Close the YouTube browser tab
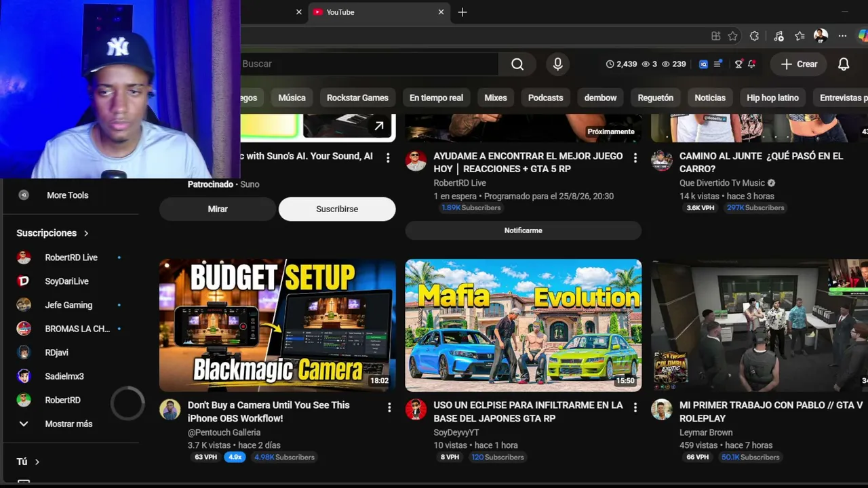This screenshot has height=488, width=868. coord(441,12)
